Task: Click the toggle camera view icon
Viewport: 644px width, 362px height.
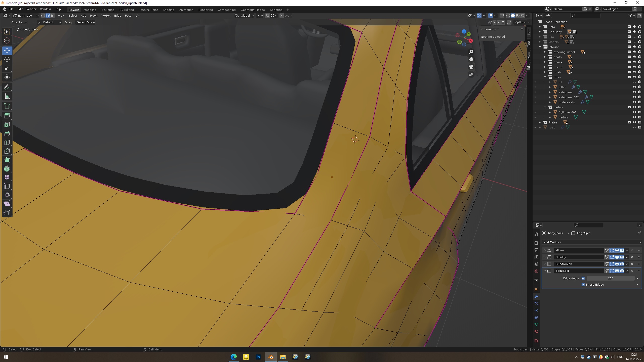Action: [x=471, y=67]
